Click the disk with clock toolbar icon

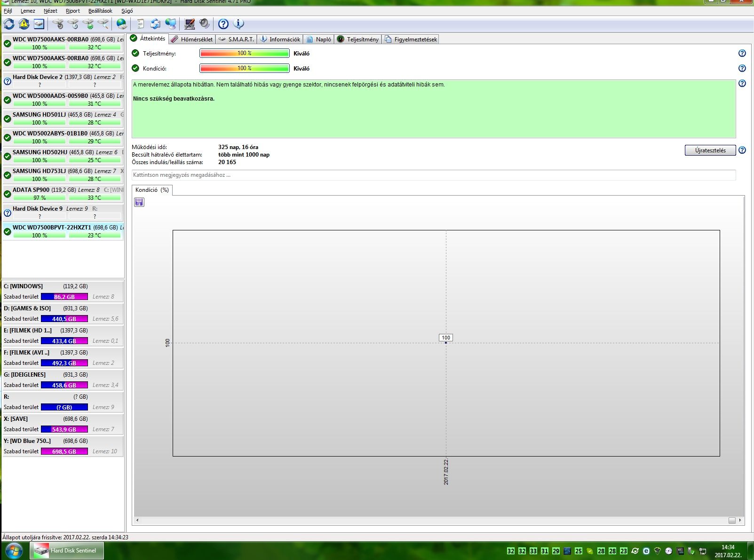(73, 24)
